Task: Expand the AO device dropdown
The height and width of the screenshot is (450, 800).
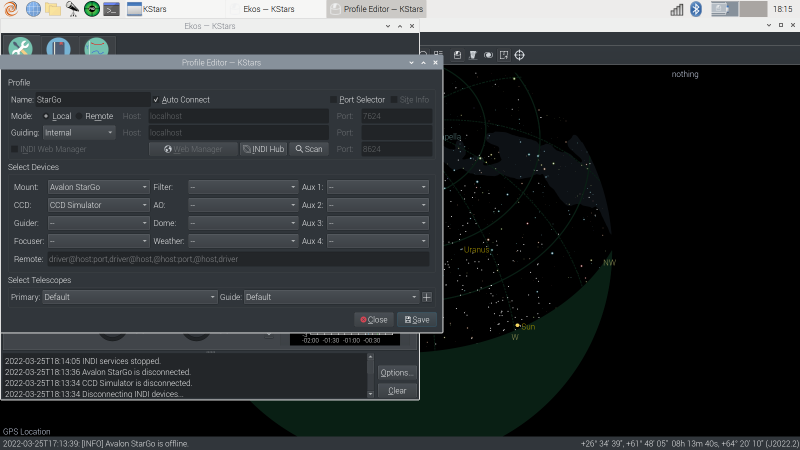Action: [x=243, y=205]
